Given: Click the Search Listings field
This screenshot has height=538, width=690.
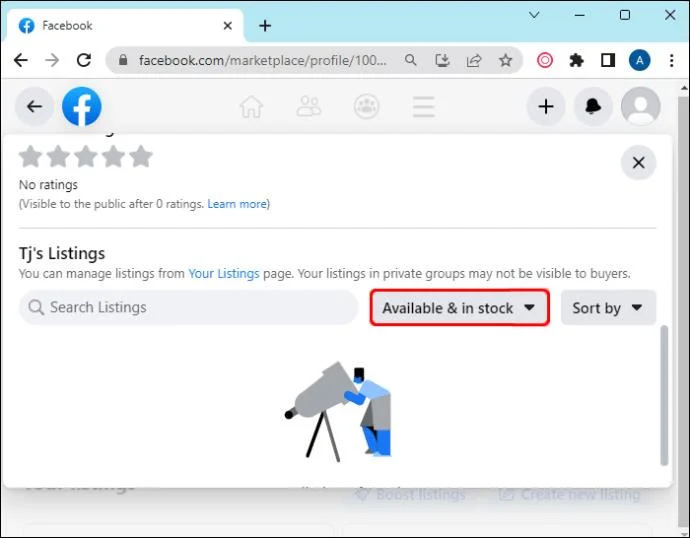Looking at the screenshot, I should point(188,307).
